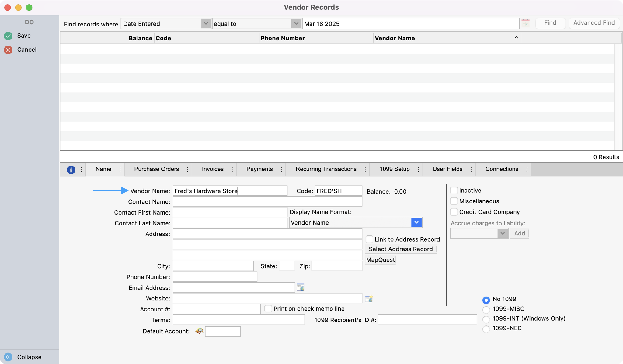Click the MapQuest button

(x=380, y=260)
